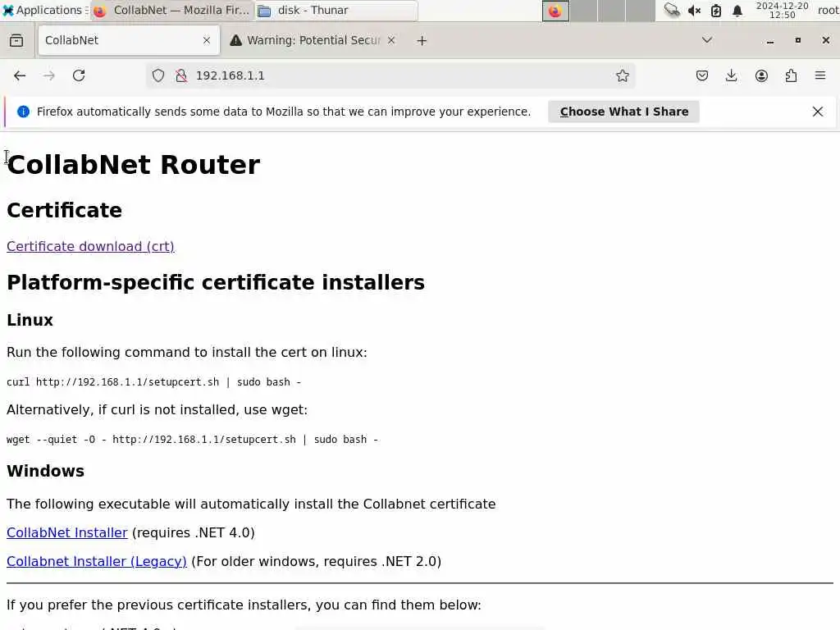840x630 pixels.
Task: Open the root user menu in panel
Action: click(828, 10)
